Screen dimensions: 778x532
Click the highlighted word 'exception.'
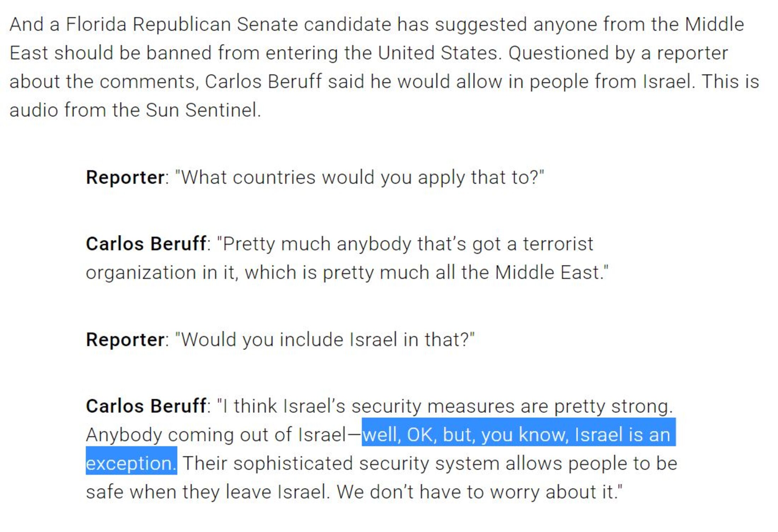pos(131,463)
